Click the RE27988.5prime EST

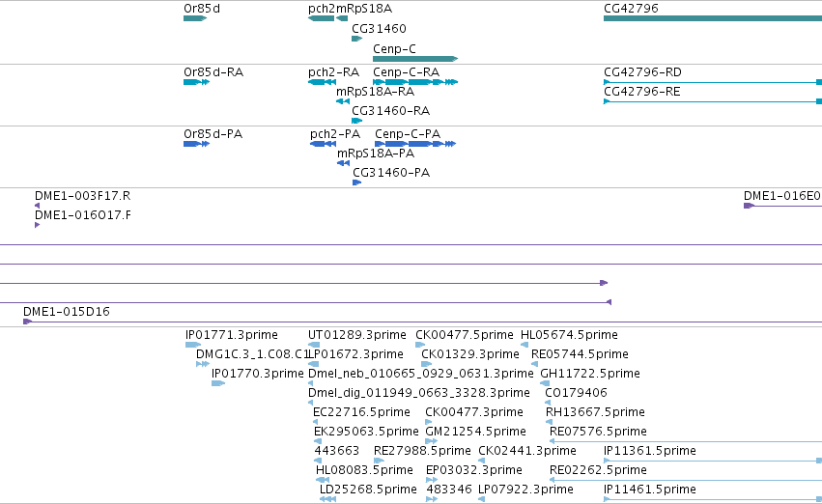coord(379,461)
